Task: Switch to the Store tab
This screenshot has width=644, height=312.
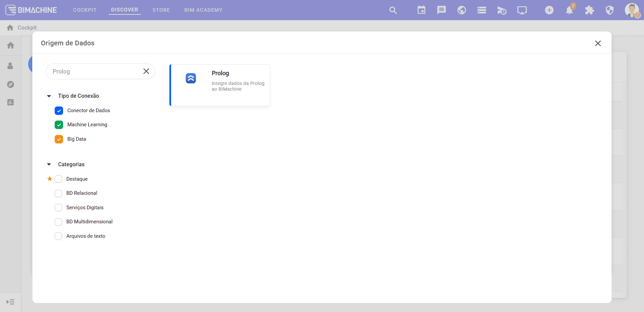Action: tap(161, 10)
